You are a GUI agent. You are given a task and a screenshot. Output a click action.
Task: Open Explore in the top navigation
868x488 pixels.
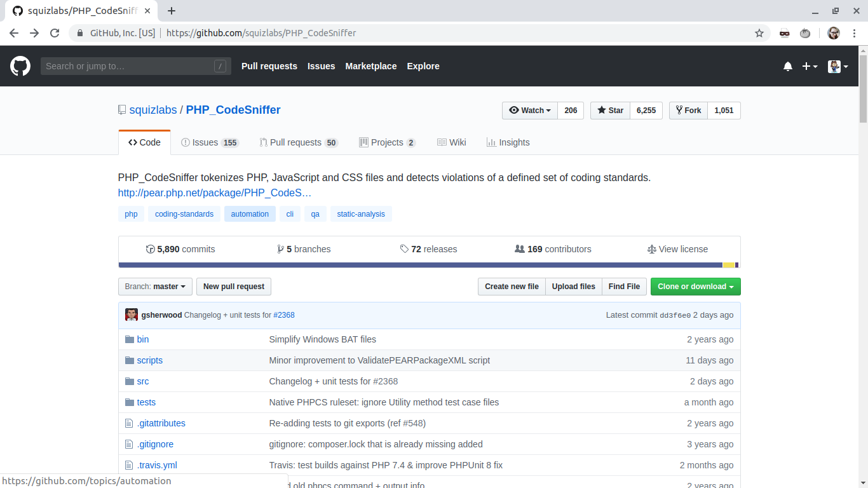click(423, 66)
